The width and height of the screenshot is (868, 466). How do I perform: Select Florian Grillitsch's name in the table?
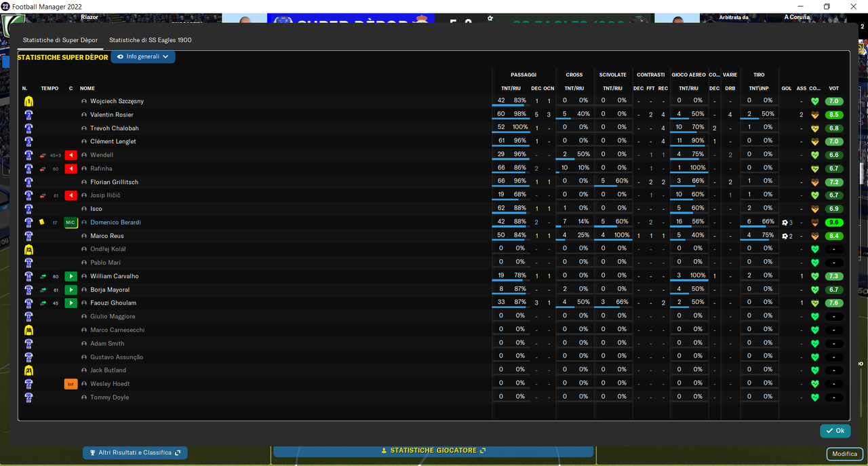click(114, 182)
